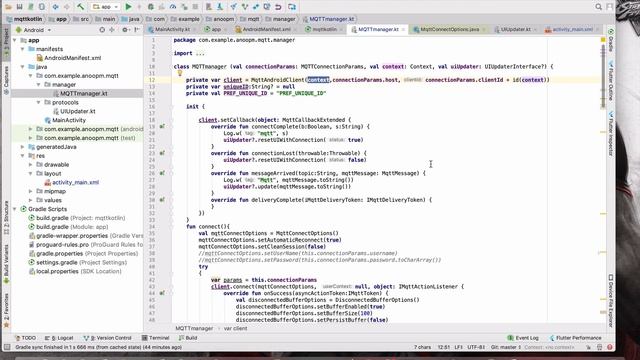The image size is (640, 360).
Task: Click the editor vertical scrollbar thumb
Action: [x=603, y=76]
